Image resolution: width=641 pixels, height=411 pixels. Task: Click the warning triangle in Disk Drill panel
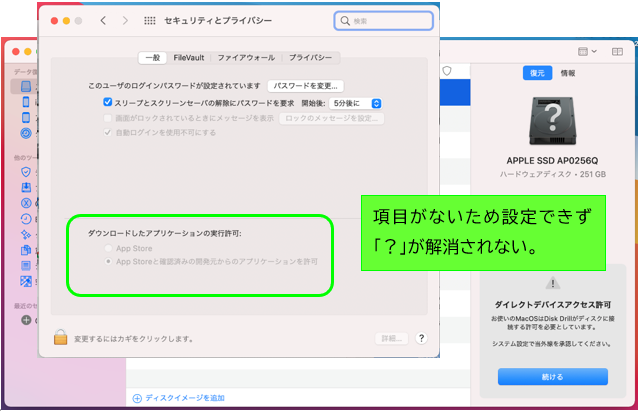pyautogui.click(x=553, y=283)
